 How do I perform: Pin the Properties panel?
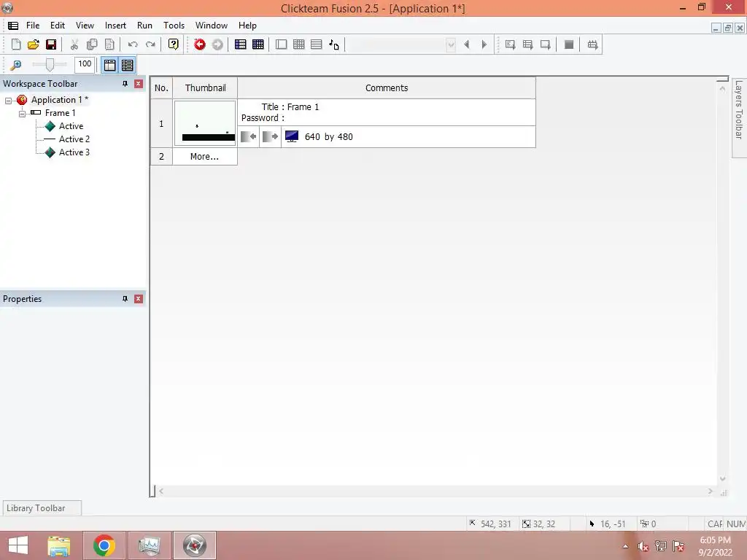coord(125,299)
